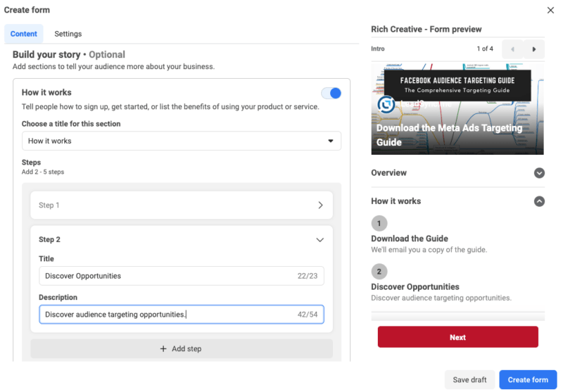Click the Create form button
The width and height of the screenshot is (563, 392).
528,380
